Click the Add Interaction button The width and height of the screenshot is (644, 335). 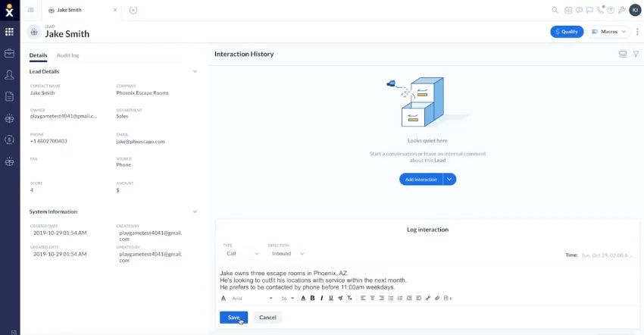pos(421,179)
